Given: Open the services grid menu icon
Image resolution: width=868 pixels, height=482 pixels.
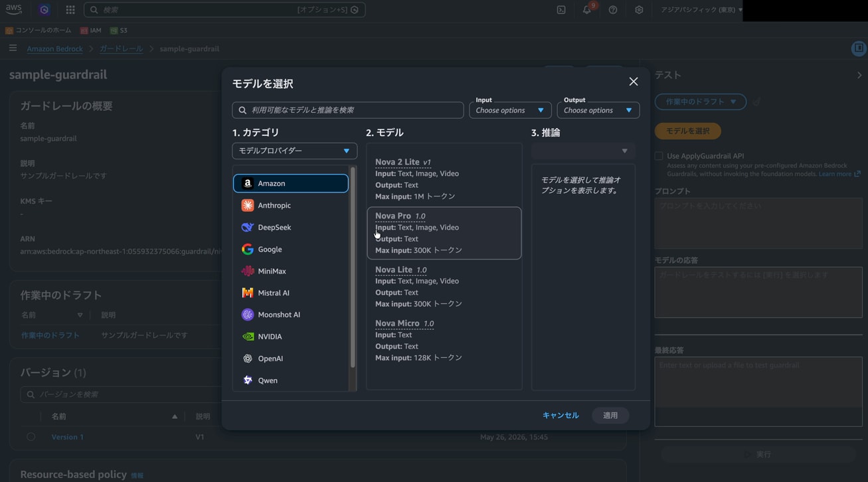Looking at the screenshot, I should click(x=70, y=10).
